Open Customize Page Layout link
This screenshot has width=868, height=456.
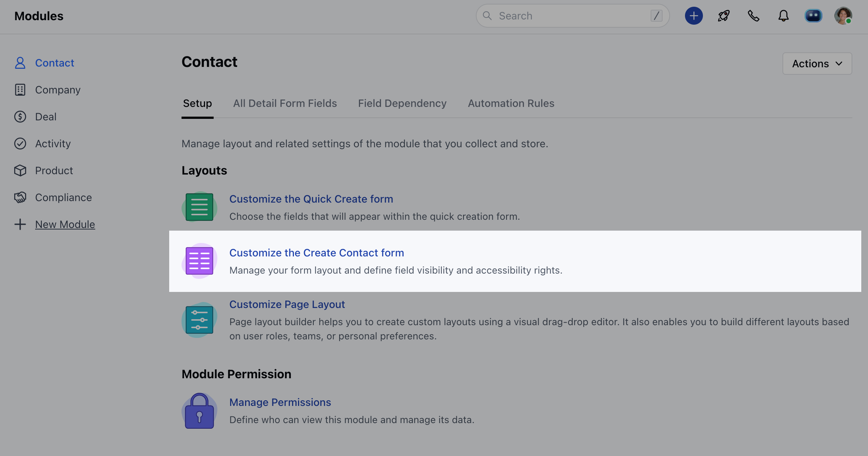tap(287, 305)
